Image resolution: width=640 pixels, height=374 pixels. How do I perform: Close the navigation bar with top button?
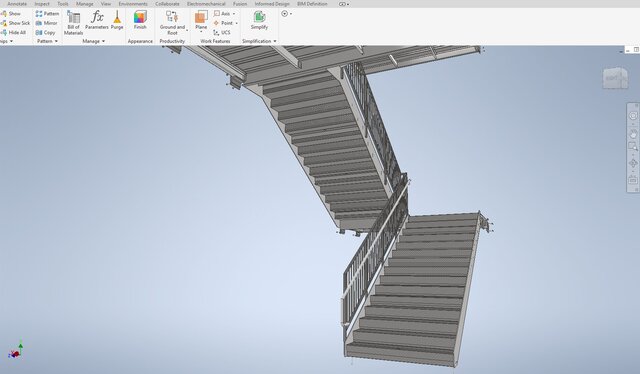point(636,105)
